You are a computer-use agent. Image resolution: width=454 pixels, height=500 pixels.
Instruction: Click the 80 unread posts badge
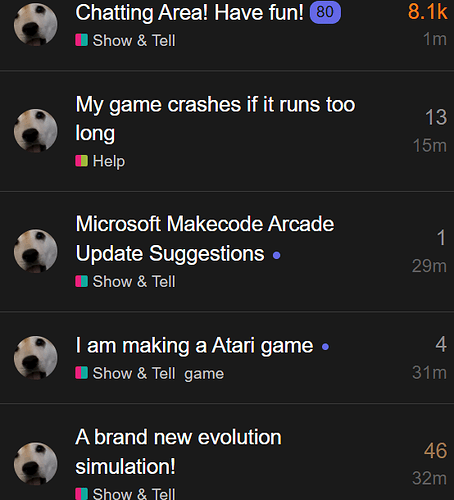[325, 12]
